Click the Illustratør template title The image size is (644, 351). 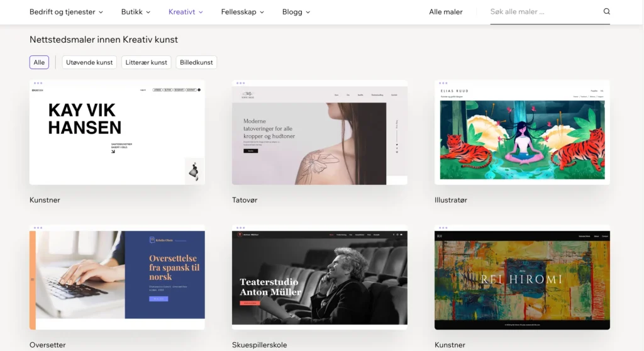(x=451, y=200)
